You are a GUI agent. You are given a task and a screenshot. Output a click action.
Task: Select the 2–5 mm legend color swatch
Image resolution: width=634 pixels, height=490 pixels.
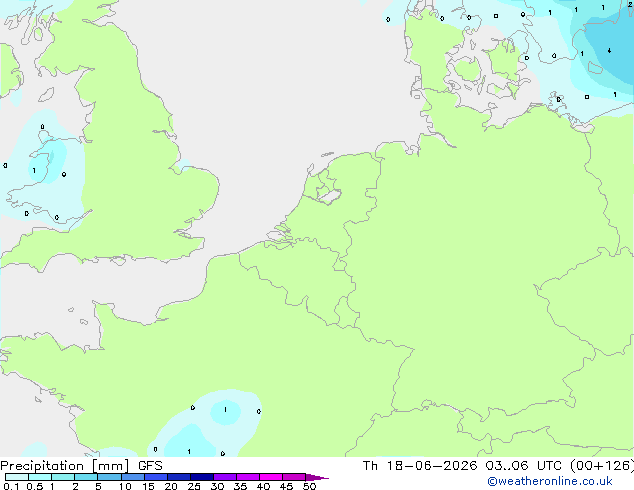point(86,477)
